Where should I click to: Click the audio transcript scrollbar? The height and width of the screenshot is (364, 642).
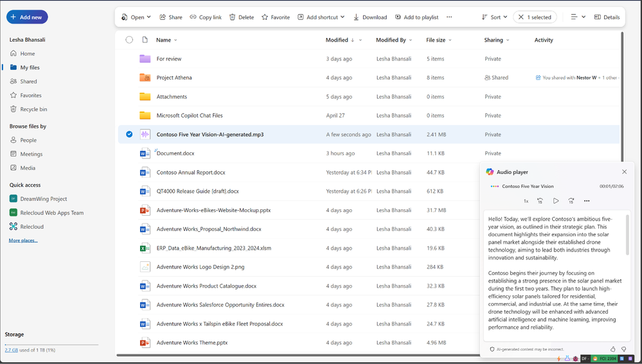(x=627, y=235)
